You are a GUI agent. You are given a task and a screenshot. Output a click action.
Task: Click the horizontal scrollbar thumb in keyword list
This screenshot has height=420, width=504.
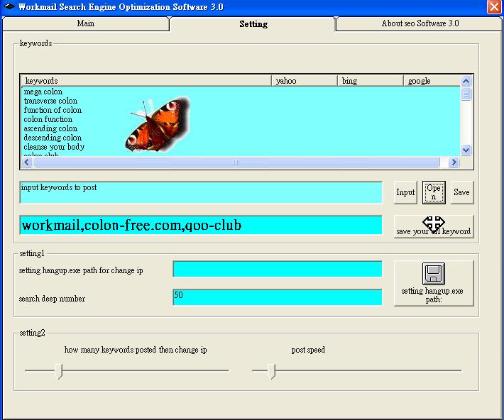[x=236, y=162]
